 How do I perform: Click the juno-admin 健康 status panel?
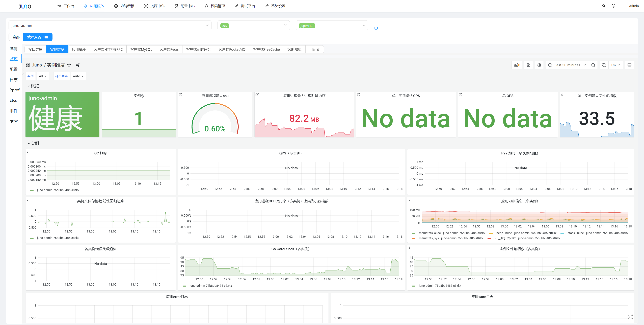[x=62, y=114]
